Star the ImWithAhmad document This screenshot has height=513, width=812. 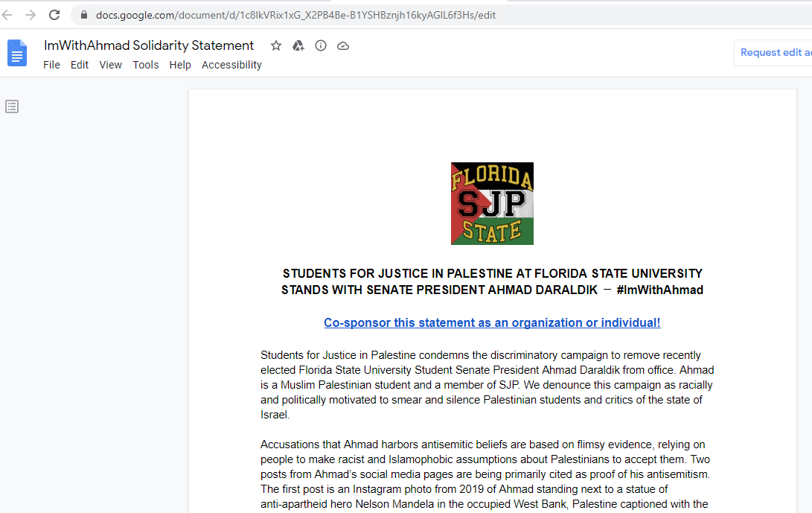tap(276, 45)
